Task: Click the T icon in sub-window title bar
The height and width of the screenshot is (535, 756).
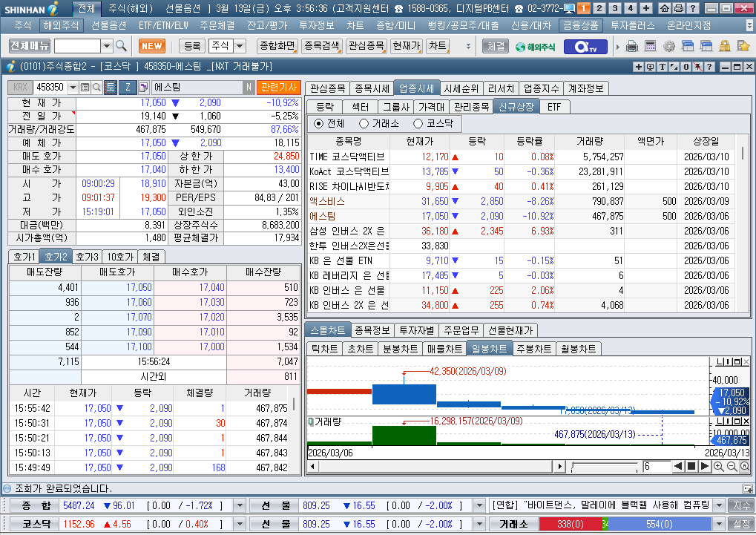Action: coord(663,67)
